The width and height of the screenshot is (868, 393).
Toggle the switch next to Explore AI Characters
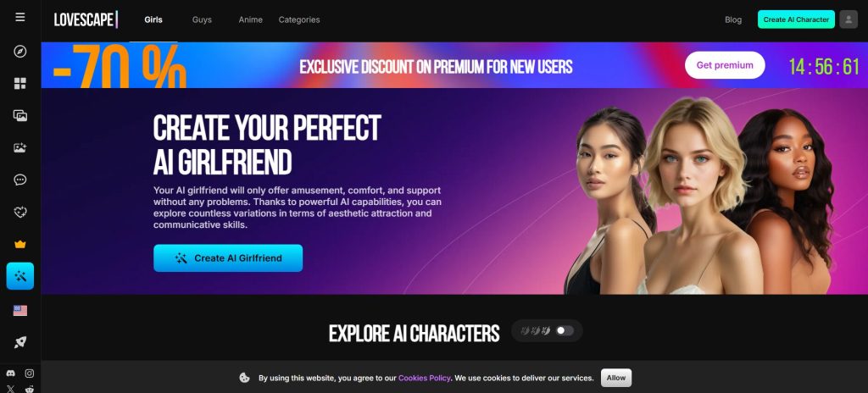point(565,330)
